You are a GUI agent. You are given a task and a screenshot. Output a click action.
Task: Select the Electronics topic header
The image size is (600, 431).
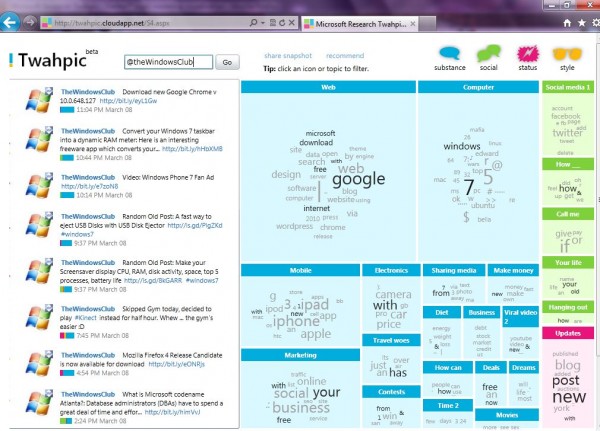(391, 270)
